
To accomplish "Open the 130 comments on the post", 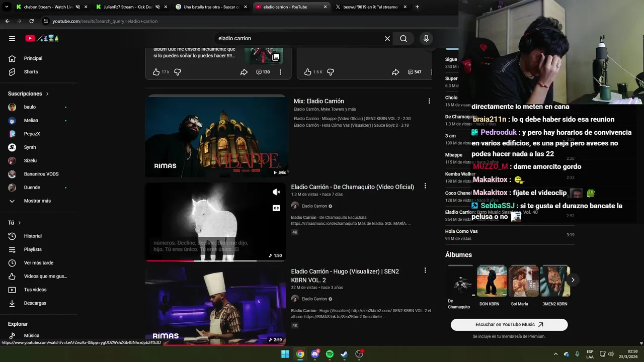I will point(263,72).
